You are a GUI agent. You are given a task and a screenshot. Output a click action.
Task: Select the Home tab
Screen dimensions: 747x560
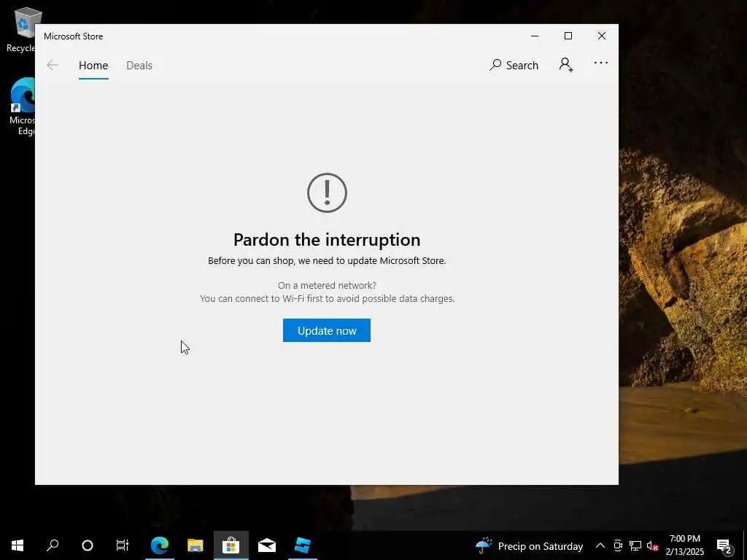click(93, 65)
